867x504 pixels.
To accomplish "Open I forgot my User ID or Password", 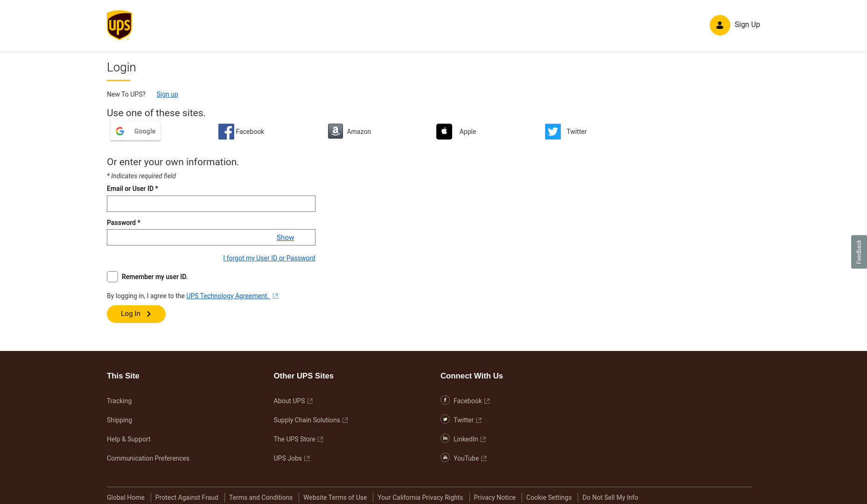I will 269,258.
